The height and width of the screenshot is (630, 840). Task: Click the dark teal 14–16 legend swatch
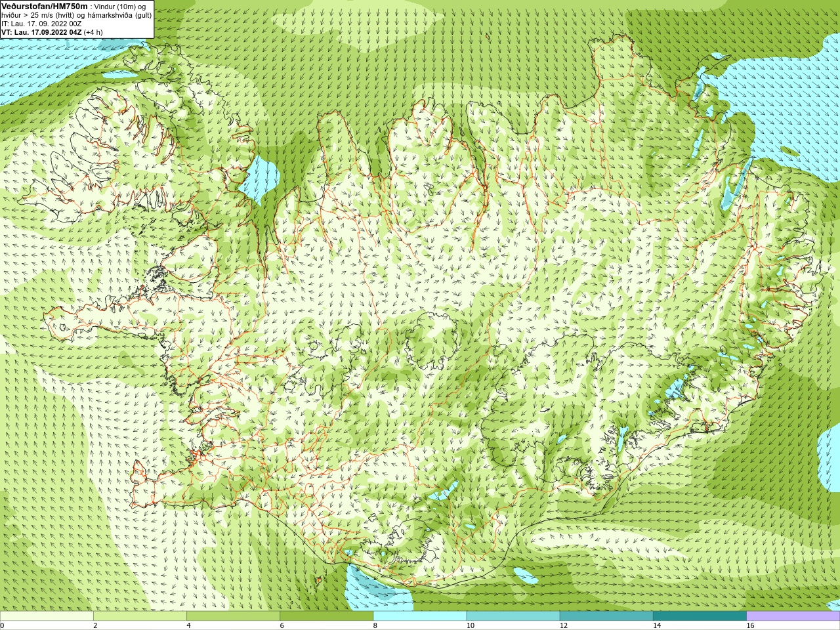700,616
